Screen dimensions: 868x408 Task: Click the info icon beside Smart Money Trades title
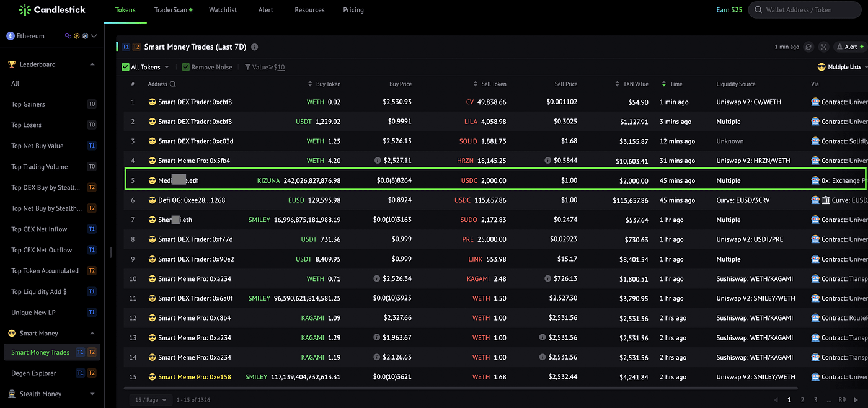click(x=255, y=47)
